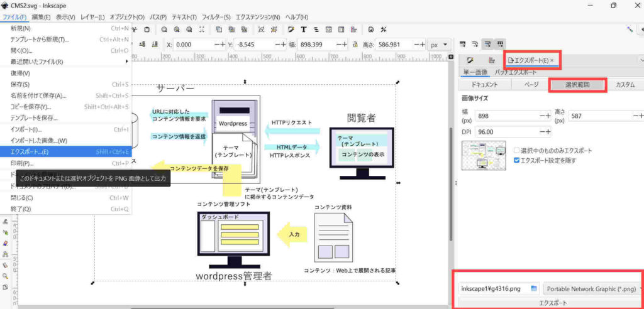Open the Fill and Stroke panel tab icon

click(470, 60)
